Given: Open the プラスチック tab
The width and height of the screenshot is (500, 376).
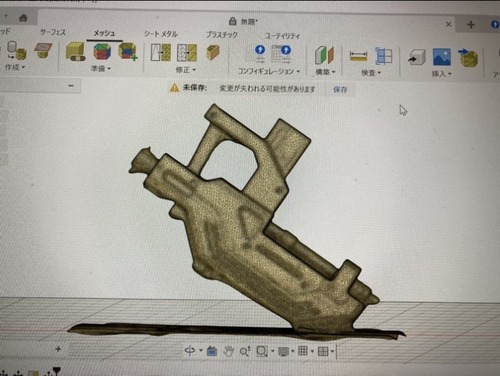Looking at the screenshot, I should 222,34.
